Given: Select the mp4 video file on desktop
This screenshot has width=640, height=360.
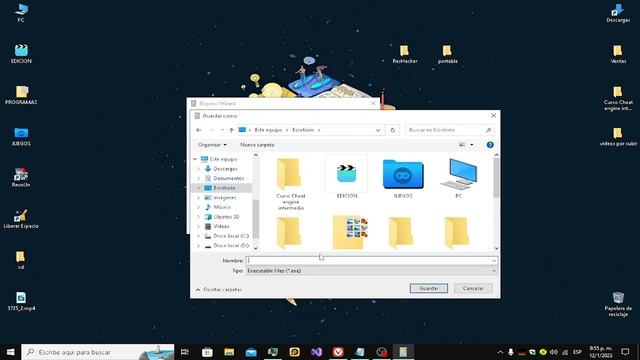Looking at the screenshot, I should point(21,301).
